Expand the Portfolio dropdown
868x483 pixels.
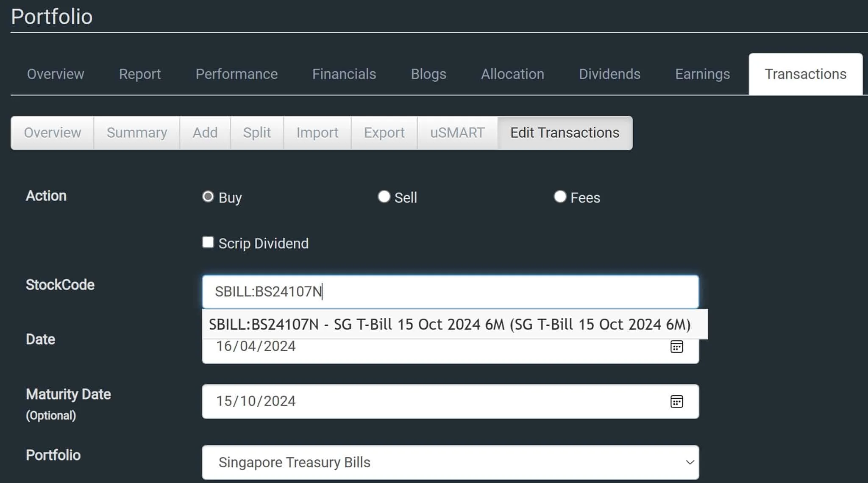click(x=450, y=462)
